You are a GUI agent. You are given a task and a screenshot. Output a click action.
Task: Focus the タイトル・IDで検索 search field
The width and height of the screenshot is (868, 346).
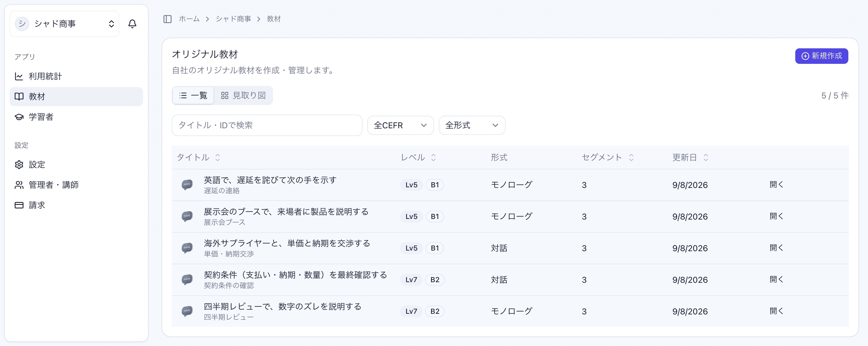tap(267, 126)
